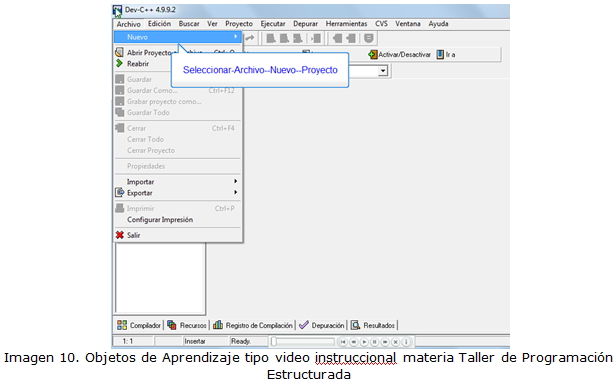Open the Proyecto menu
The width and height of the screenshot is (616, 384).
tap(239, 24)
